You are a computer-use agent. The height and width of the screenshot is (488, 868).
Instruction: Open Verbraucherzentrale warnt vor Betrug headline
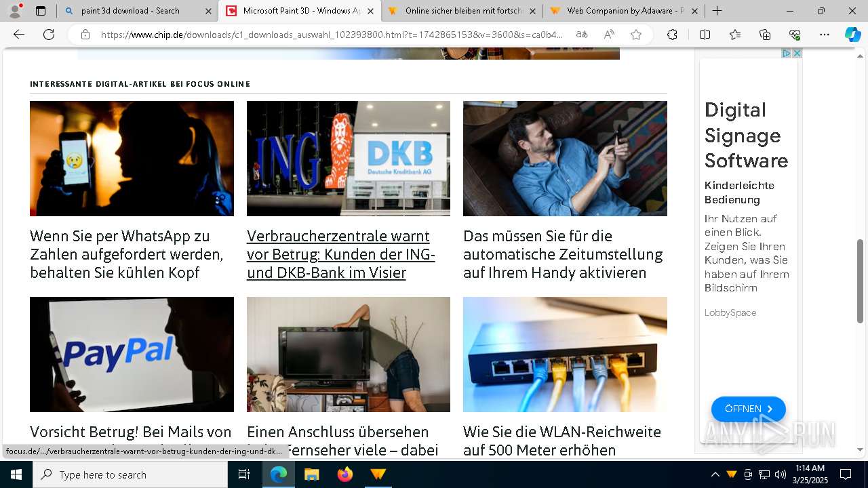341,254
